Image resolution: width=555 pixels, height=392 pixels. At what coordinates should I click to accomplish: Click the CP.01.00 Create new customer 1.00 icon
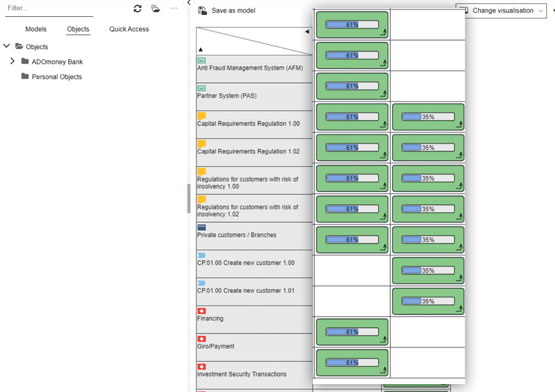point(201,255)
